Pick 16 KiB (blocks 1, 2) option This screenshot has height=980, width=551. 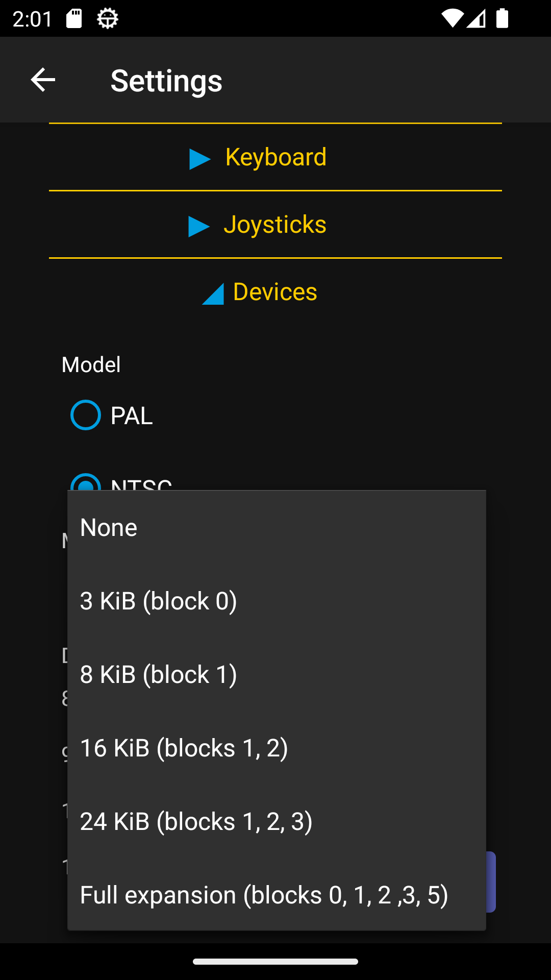[x=276, y=748]
